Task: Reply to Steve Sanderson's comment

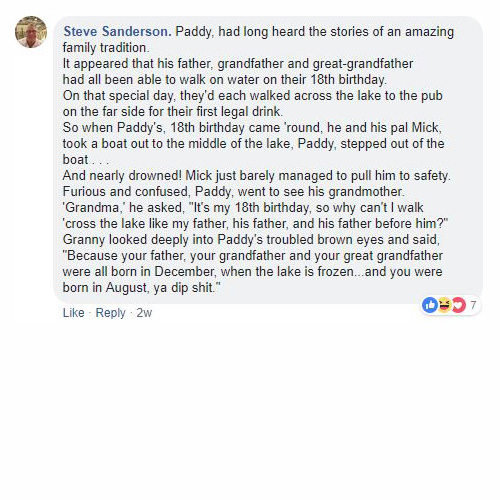Action: click(x=110, y=313)
